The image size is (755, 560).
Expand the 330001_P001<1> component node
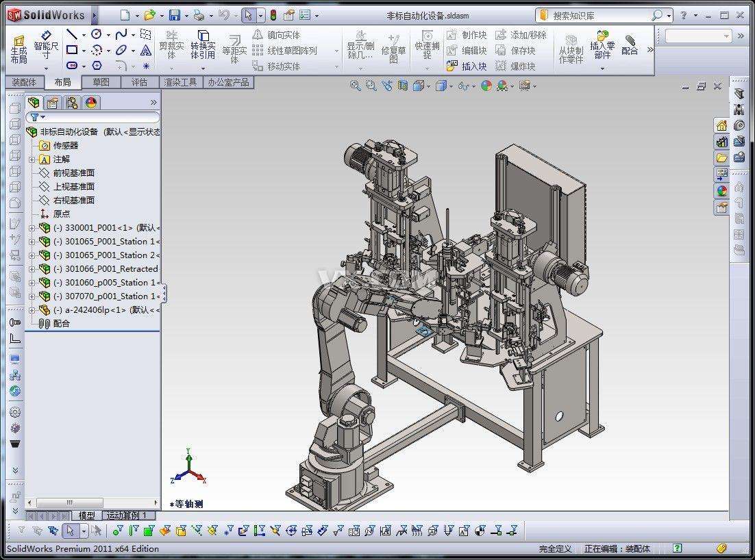click(32, 228)
